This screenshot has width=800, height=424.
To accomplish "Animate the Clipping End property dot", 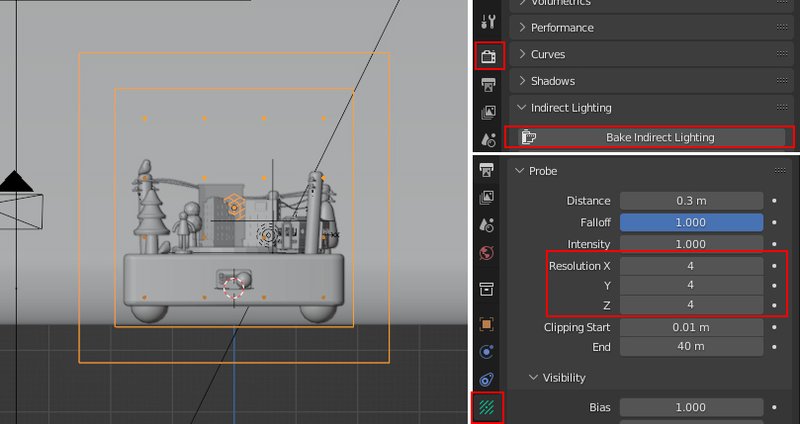I will 774,347.
